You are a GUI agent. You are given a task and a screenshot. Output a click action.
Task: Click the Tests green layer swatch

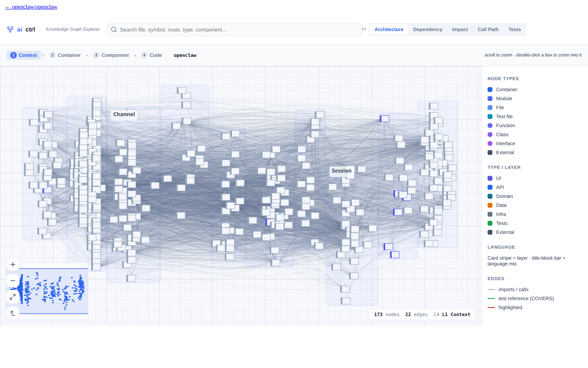pyautogui.click(x=490, y=223)
